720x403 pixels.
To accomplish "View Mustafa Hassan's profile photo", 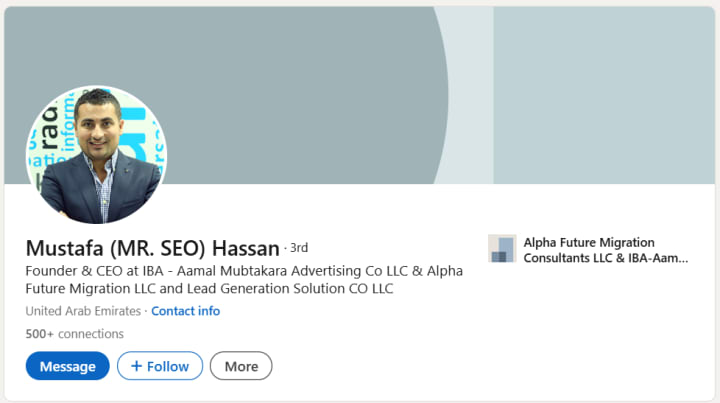I will click(96, 154).
